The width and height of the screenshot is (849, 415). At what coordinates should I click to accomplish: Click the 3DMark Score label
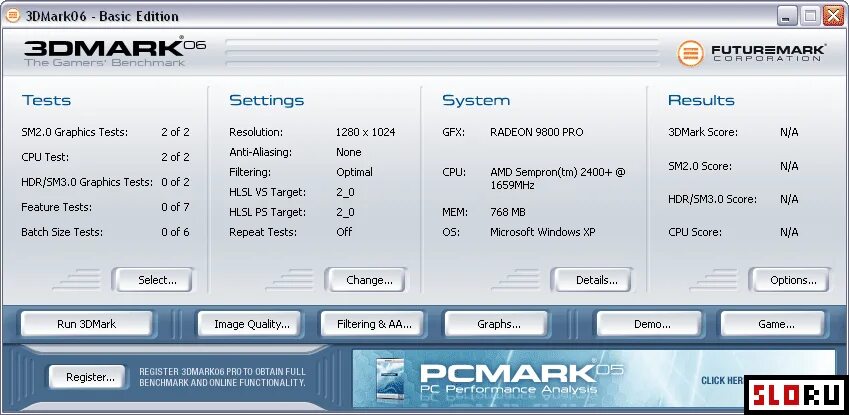[x=703, y=132]
